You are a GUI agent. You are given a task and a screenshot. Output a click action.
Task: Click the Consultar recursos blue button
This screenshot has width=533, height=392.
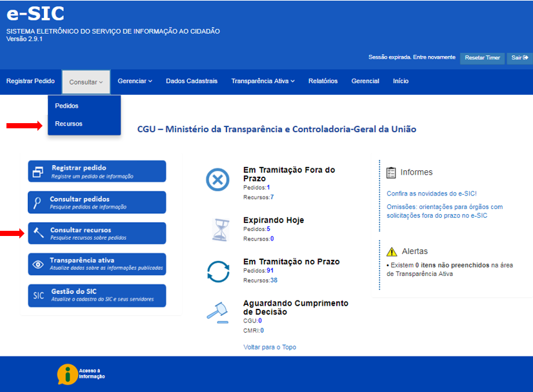[97, 233]
